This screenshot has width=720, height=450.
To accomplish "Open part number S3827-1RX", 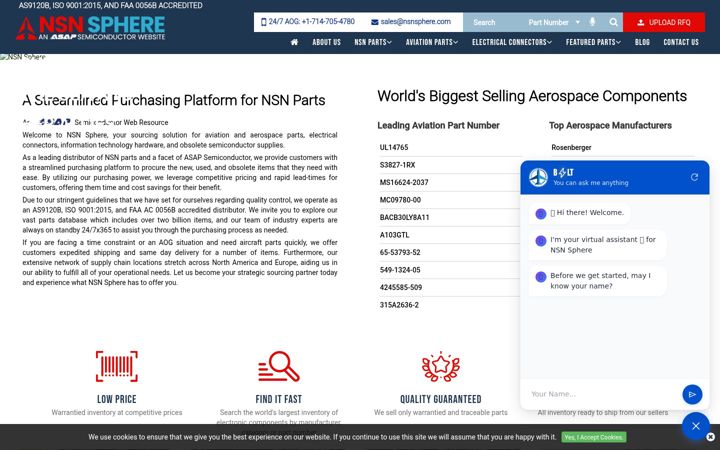I will [398, 165].
